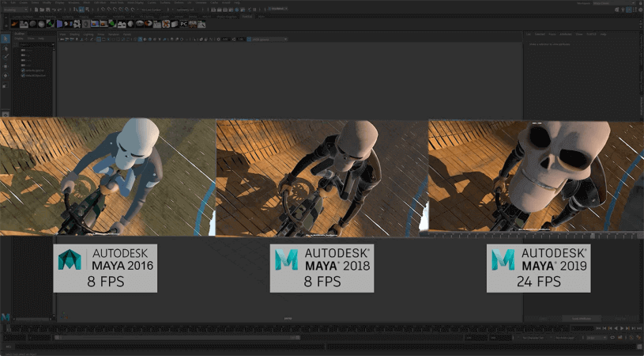Select the persp camera in Outliner
644x356 pixels.
pyautogui.click(x=25, y=50)
